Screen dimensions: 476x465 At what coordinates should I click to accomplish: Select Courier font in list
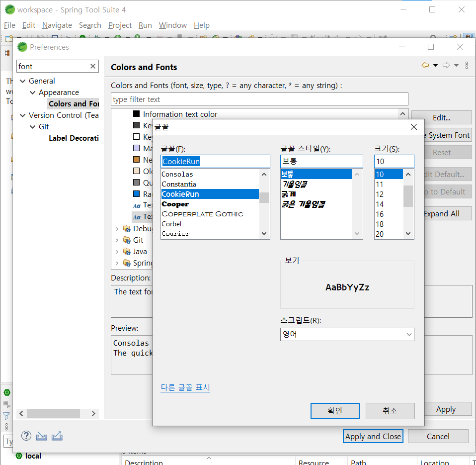tap(210, 234)
